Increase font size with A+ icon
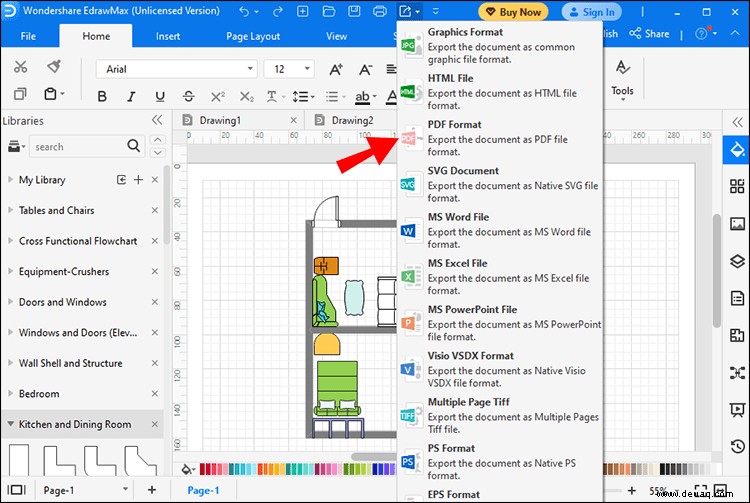 [336, 70]
